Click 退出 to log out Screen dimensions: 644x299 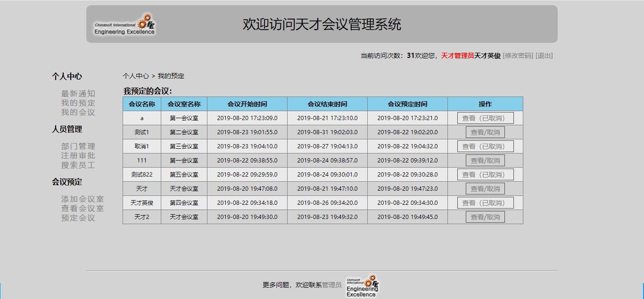[x=545, y=56]
